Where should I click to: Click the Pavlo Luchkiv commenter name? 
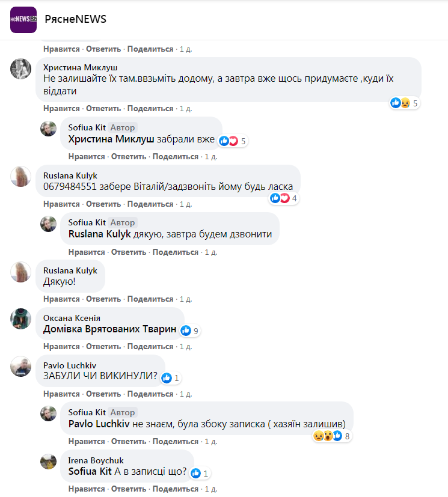(x=70, y=365)
